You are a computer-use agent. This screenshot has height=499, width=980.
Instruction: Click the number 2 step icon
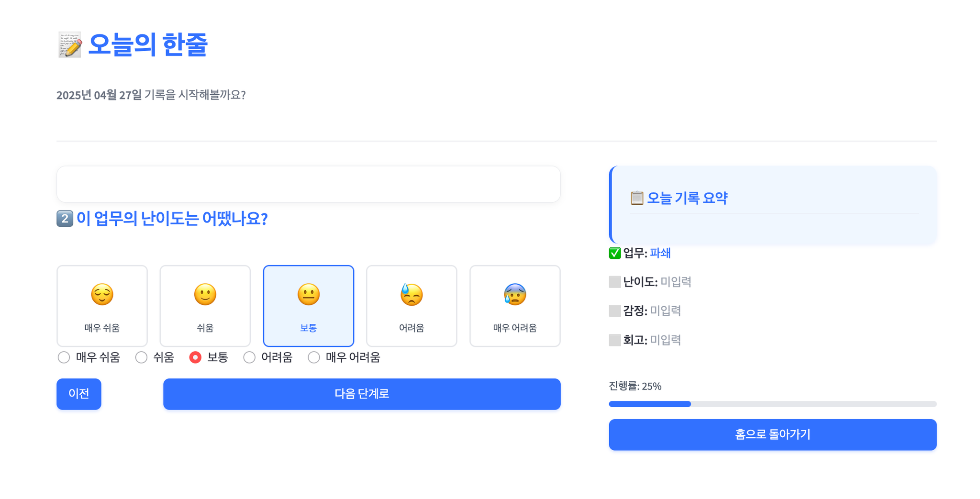pos(65,219)
